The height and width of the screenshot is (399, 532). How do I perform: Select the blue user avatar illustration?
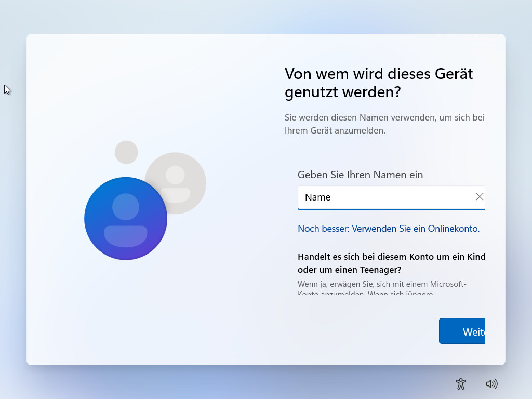click(x=126, y=218)
